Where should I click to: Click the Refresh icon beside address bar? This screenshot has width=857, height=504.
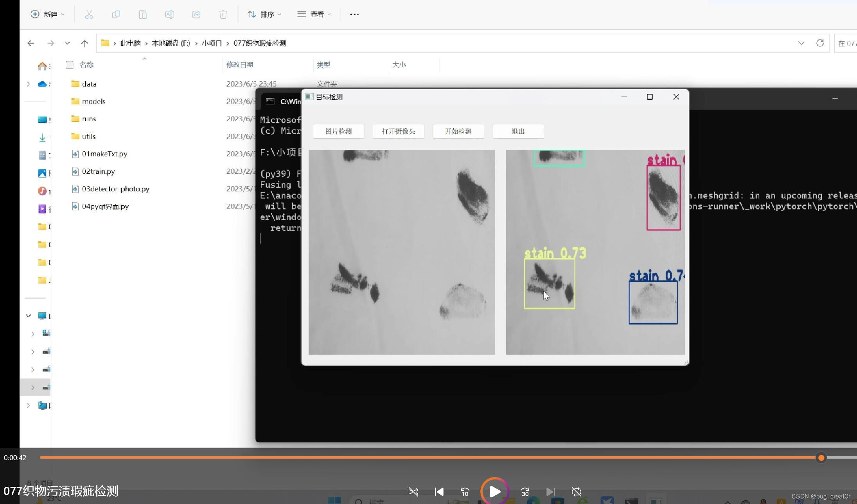tap(820, 43)
